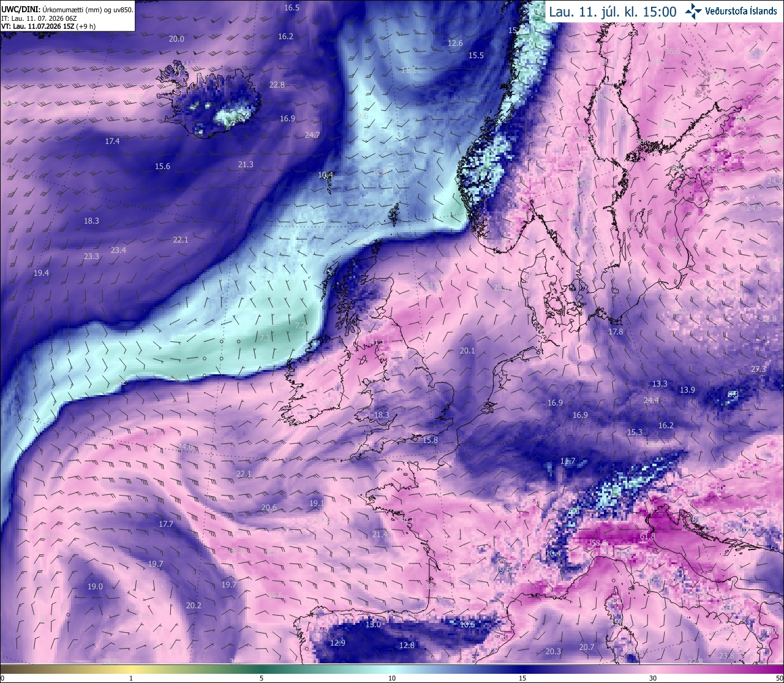The image size is (784, 683).
Task: Click the 5 mark on the colour scale
Action: tap(262, 678)
